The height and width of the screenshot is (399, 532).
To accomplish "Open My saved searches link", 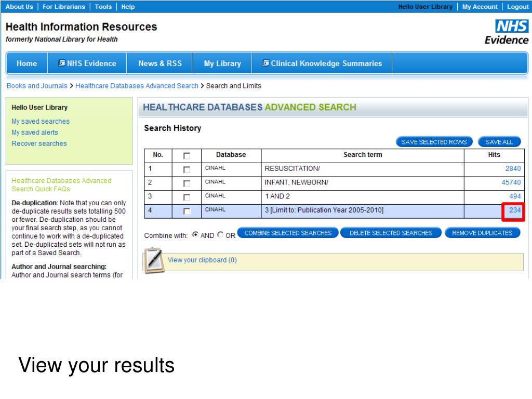I will (41, 122).
